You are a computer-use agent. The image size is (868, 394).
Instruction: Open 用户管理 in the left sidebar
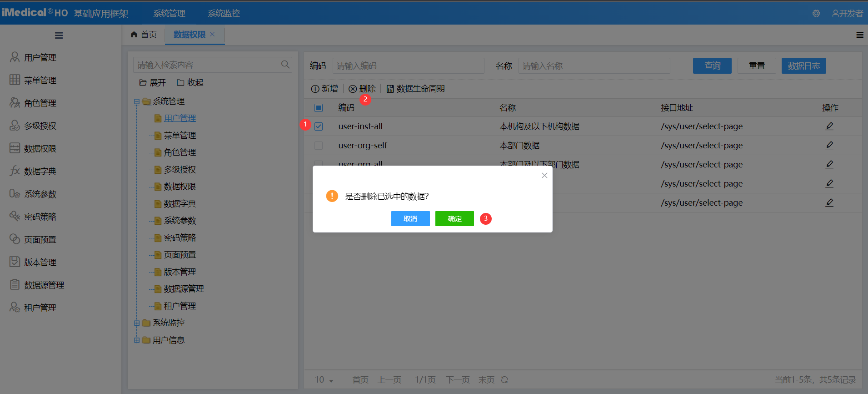[40, 57]
